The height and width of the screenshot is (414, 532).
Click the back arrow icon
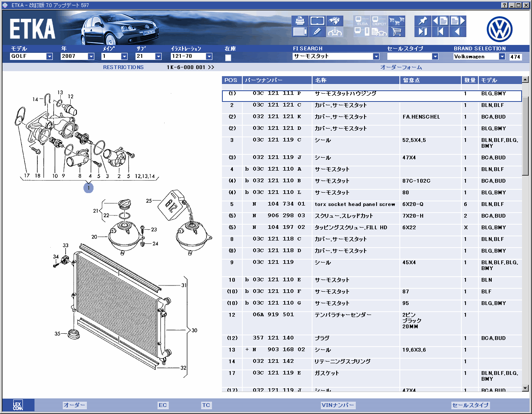click(x=458, y=32)
